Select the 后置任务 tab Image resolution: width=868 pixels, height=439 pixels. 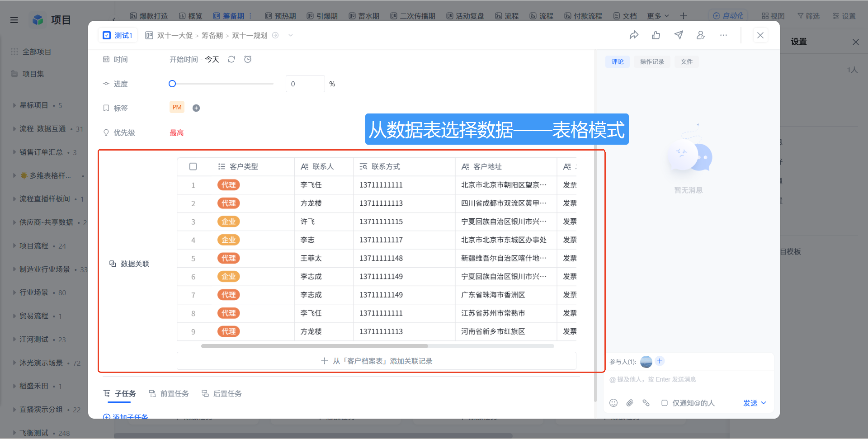(222, 393)
